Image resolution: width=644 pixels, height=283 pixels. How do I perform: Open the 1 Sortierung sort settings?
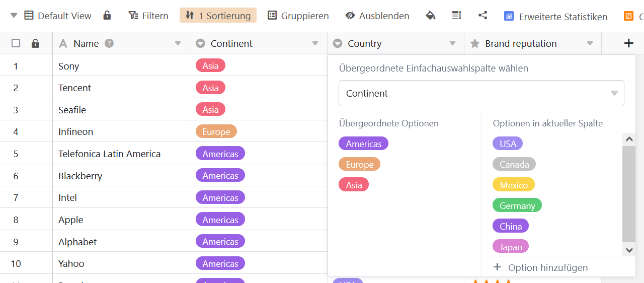[x=218, y=16]
